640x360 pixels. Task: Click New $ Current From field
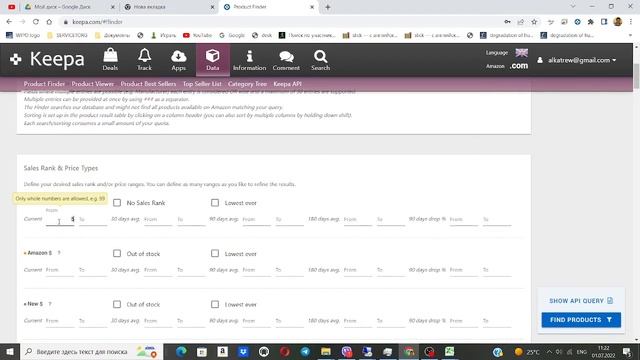[x=60, y=321]
